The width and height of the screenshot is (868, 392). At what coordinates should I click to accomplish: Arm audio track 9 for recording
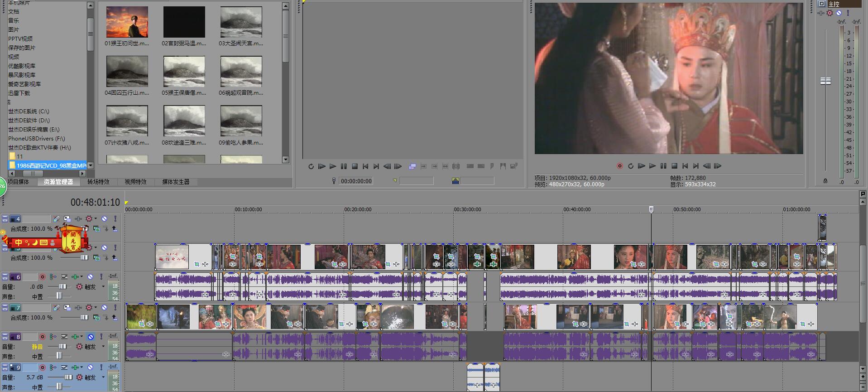click(x=42, y=367)
